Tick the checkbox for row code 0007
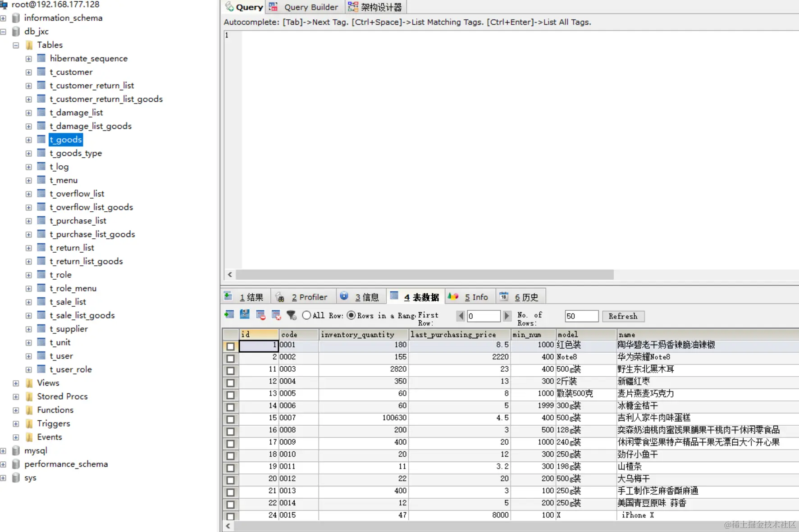Screen dimensions: 799x532 (230, 419)
